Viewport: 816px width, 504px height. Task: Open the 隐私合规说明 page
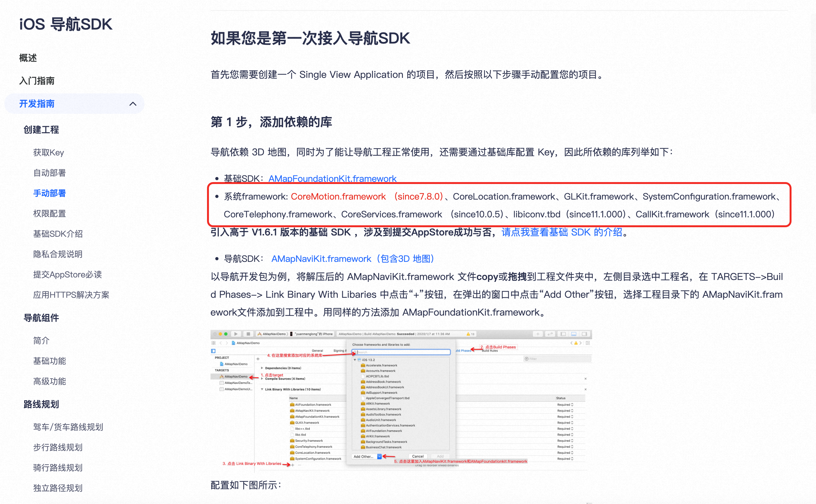click(x=58, y=254)
